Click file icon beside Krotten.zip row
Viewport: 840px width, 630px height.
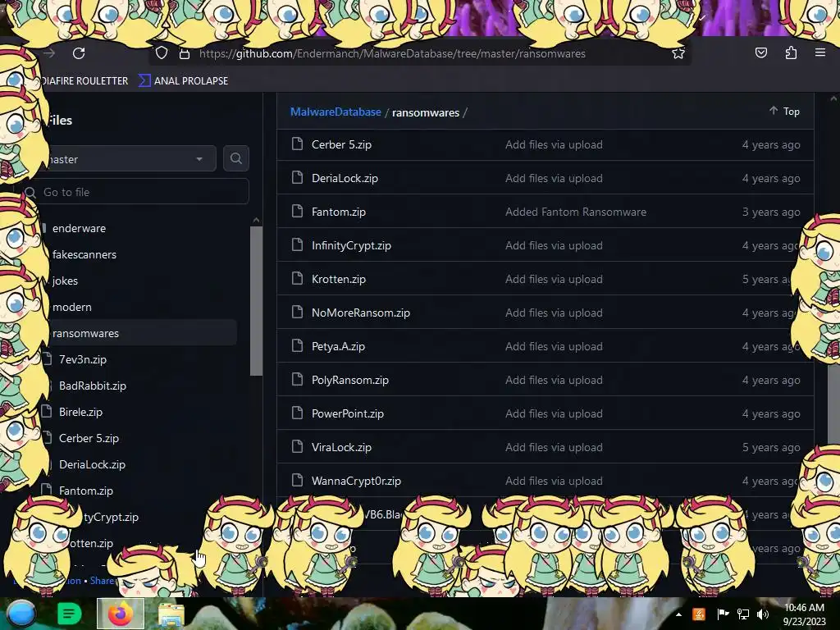coord(297,278)
